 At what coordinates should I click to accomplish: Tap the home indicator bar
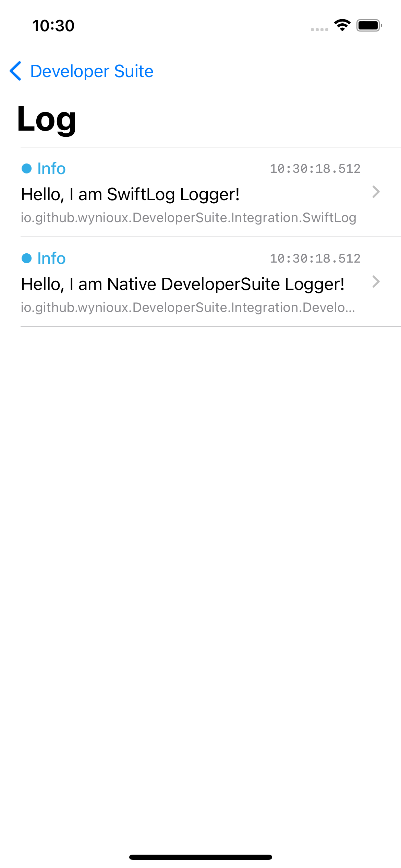[x=200, y=857]
